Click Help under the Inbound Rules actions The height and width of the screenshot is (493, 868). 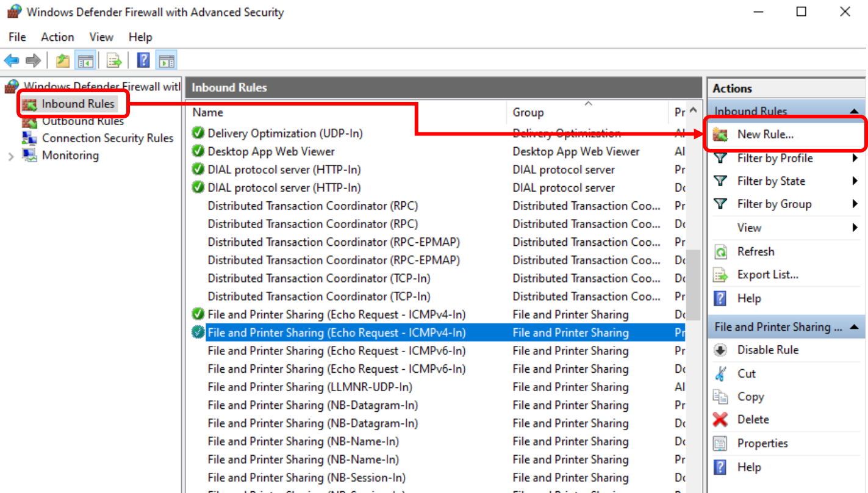749,298
